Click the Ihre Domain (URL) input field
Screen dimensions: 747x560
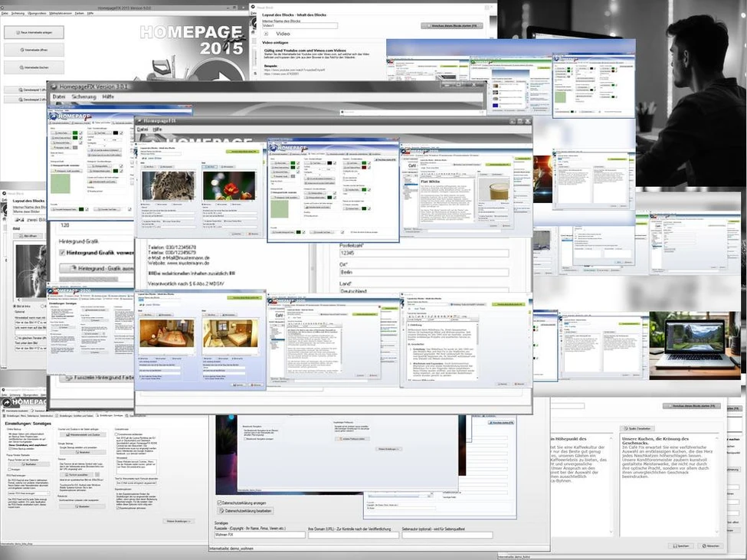click(x=353, y=535)
